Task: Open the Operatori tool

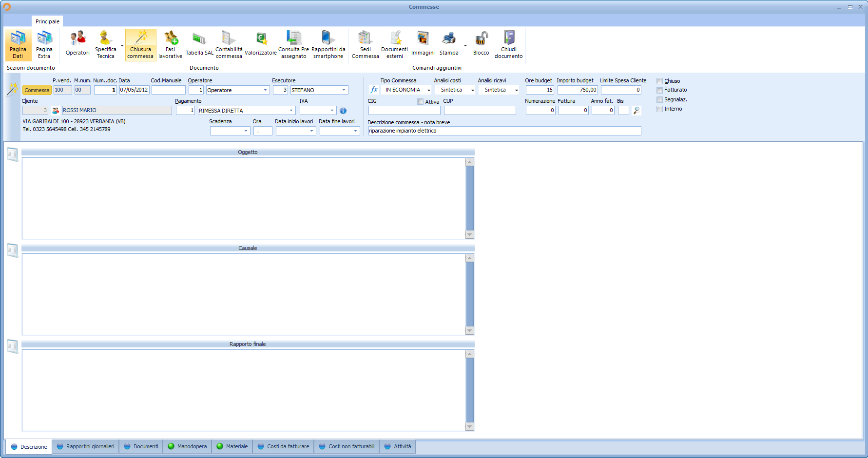Action: click(77, 44)
